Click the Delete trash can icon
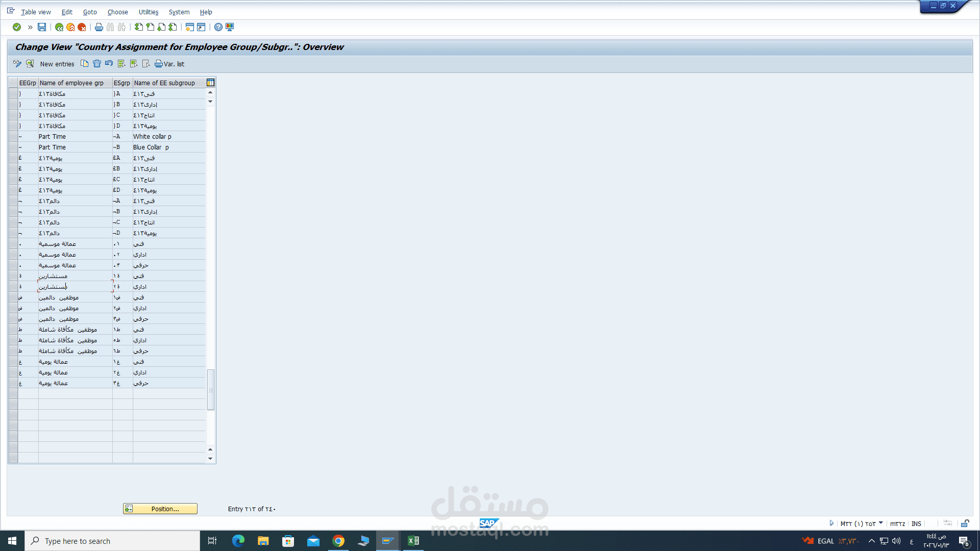Screen dimensions: 980x551 (x=97, y=64)
